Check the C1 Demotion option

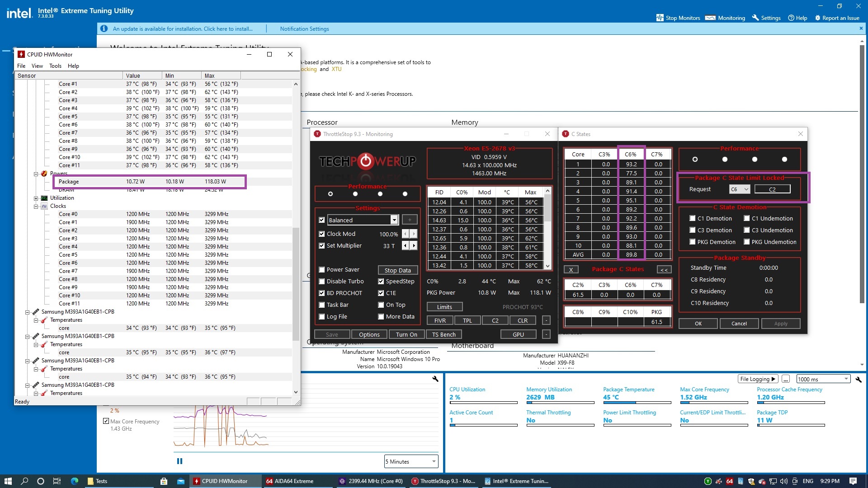tap(692, 218)
